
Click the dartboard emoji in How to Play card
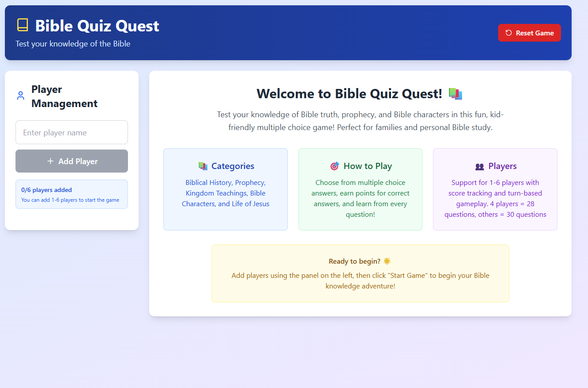(x=335, y=165)
